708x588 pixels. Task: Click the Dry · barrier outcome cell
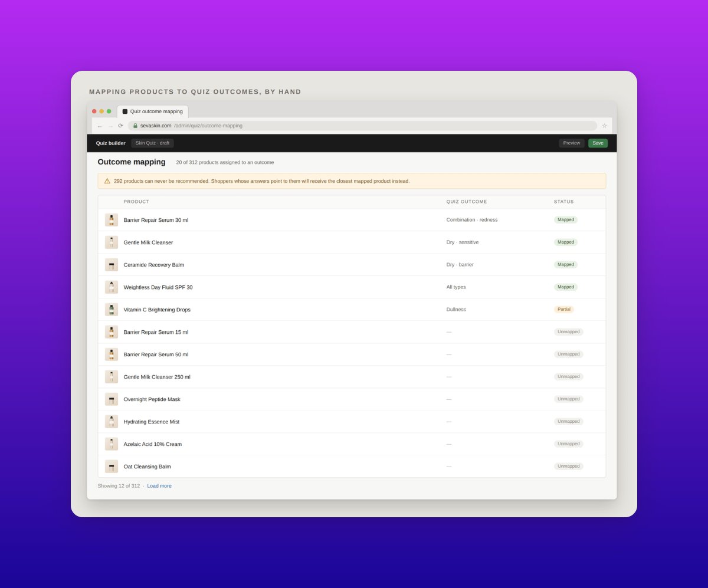pos(460,265)
